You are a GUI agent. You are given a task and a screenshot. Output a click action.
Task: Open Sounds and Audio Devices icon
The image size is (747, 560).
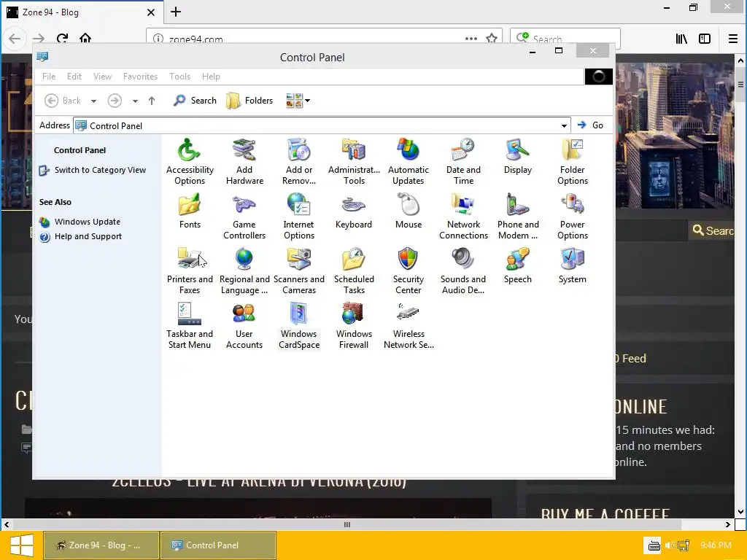(x=463, y=271)
